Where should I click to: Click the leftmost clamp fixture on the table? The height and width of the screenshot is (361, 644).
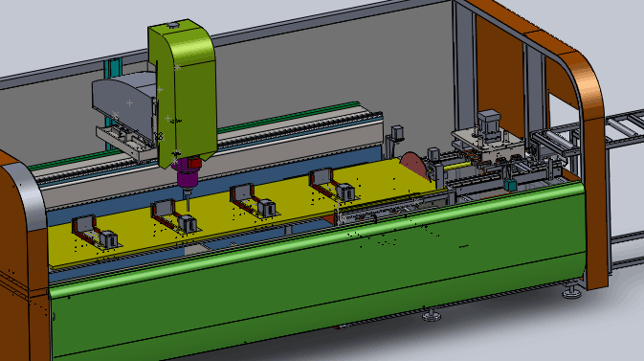click(95, 233)
